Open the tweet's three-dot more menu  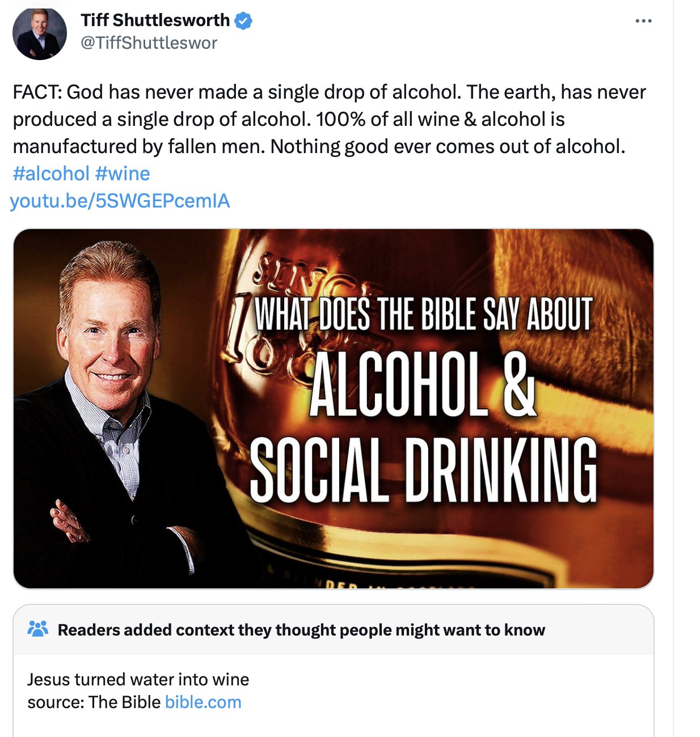643,21
